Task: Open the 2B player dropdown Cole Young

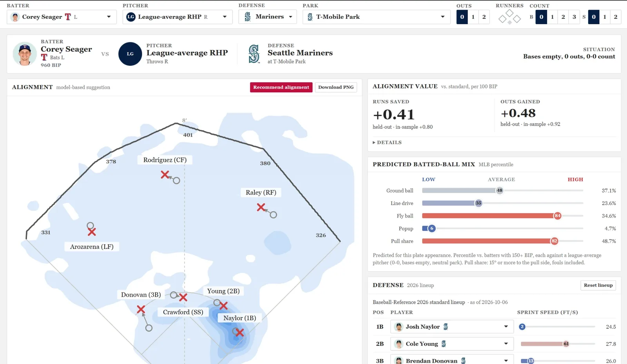Action: point(452,344)
